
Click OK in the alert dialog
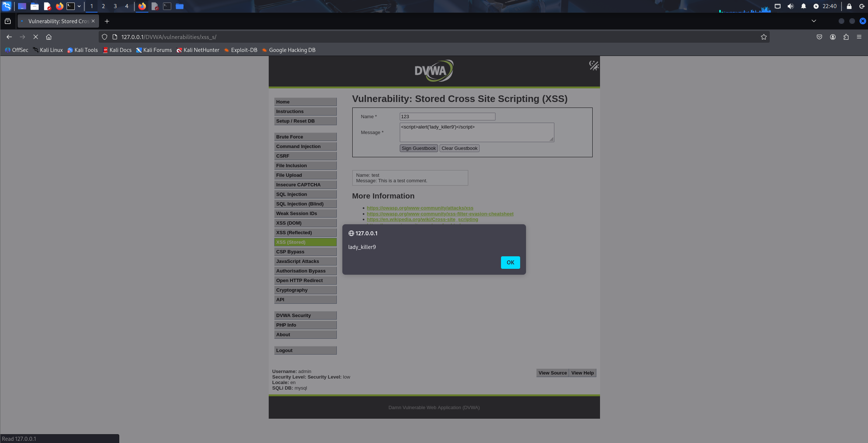[x=510, y=262]
